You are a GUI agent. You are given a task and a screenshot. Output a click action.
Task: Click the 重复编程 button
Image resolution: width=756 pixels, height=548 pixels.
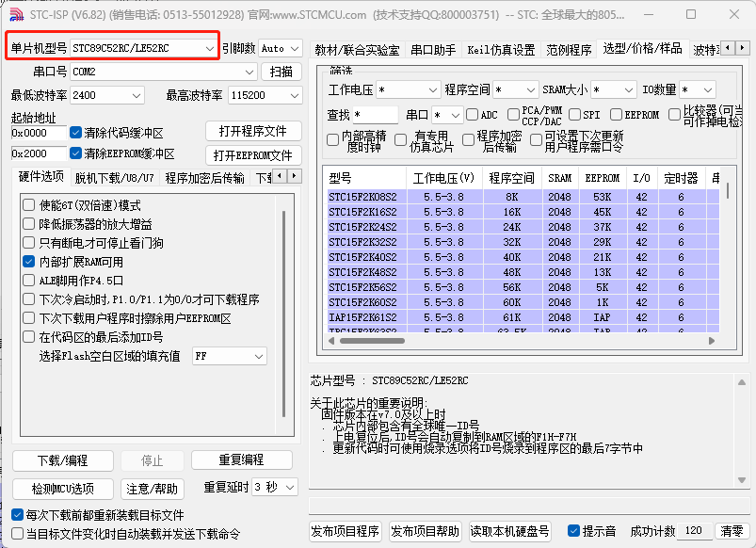242,459
